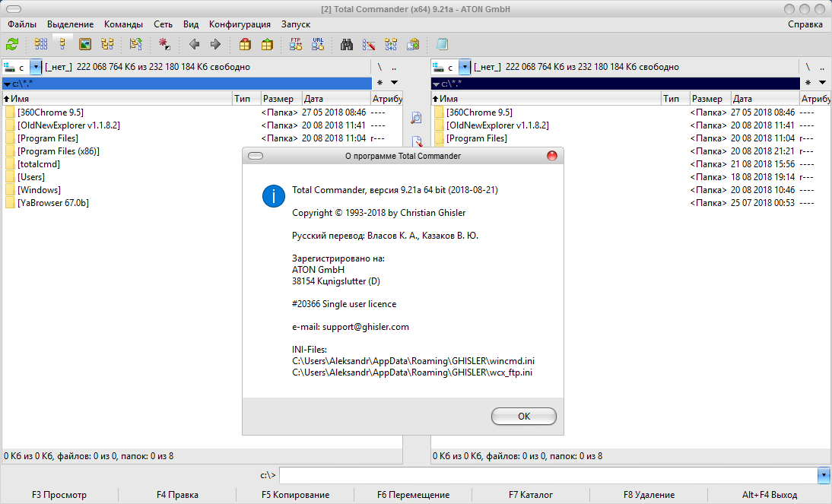Switch to thumbnail view icon
The image size is (832, 504).
(85, 44)
